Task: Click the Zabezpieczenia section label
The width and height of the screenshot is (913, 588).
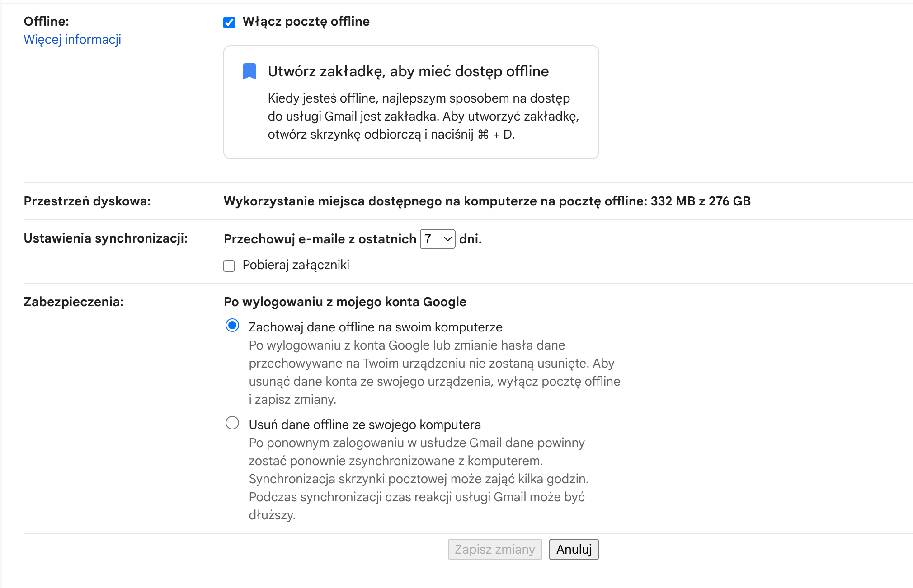Action: point(74,302)
